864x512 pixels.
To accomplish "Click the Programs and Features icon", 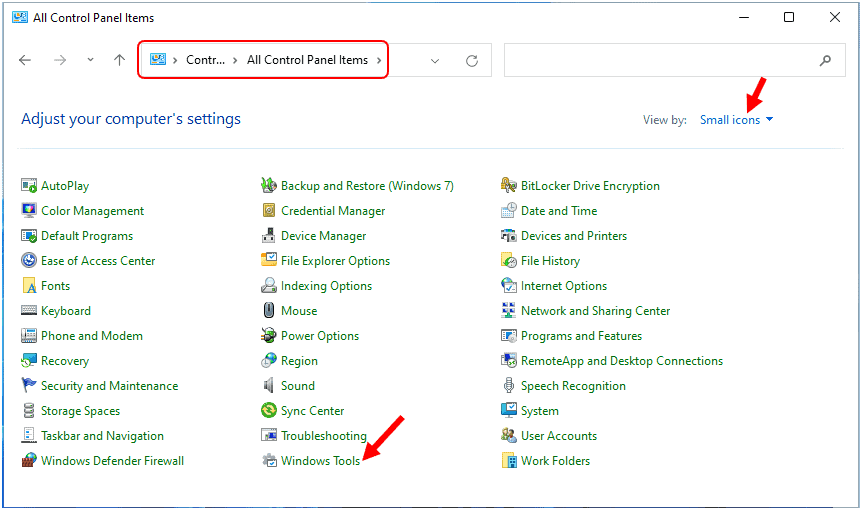I will 509,336.
